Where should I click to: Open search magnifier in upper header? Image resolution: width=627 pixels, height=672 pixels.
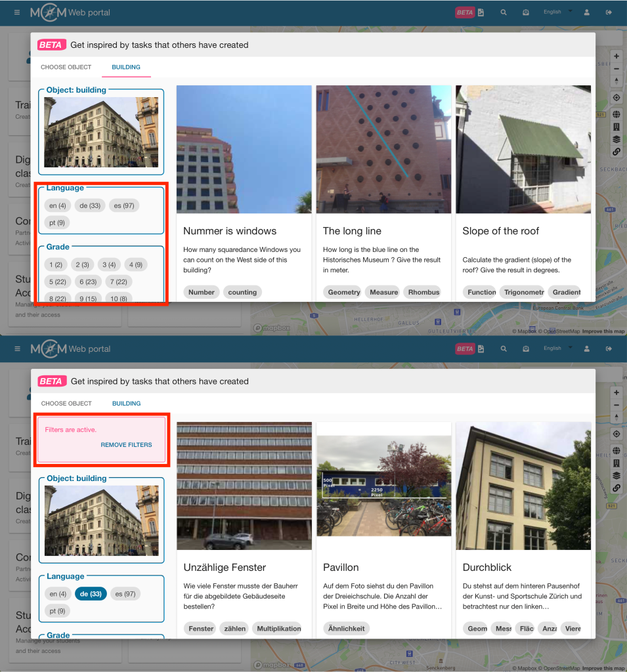(504, 12)
